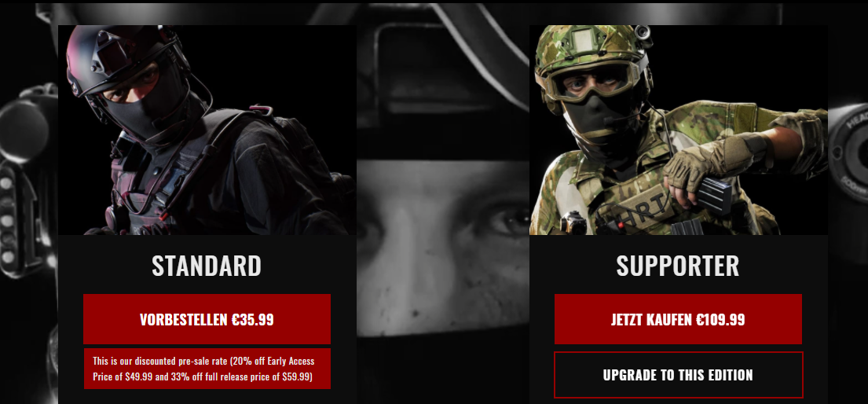Click the camera mounted on camo helmet
The width and height of the screenshot is (868, 404).
click(x=642, y=33)
